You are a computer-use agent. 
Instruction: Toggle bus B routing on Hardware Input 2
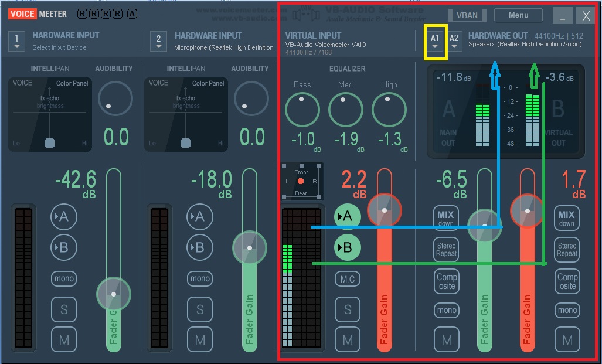click(200, 247)
